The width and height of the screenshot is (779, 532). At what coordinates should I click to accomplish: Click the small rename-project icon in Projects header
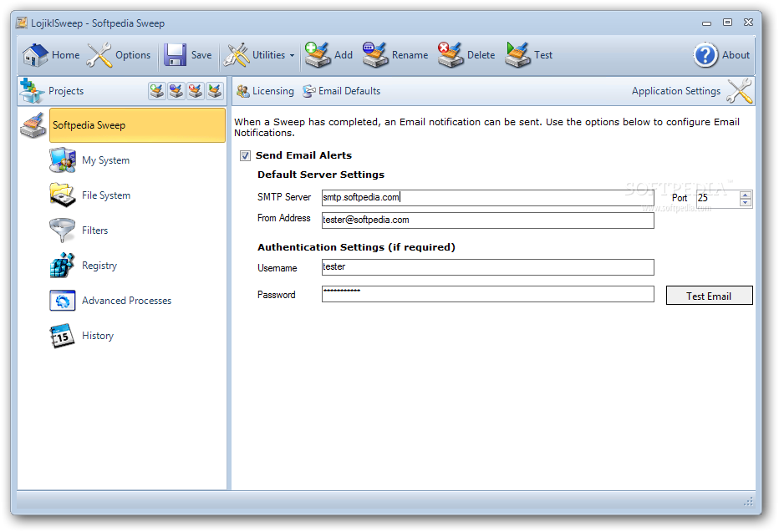pos(176,91)
